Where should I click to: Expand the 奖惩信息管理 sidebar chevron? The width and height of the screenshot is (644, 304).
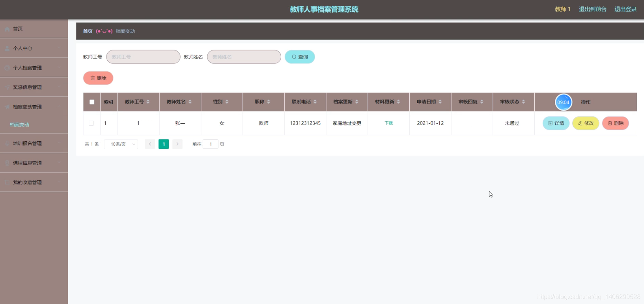(x=59, y=87)
